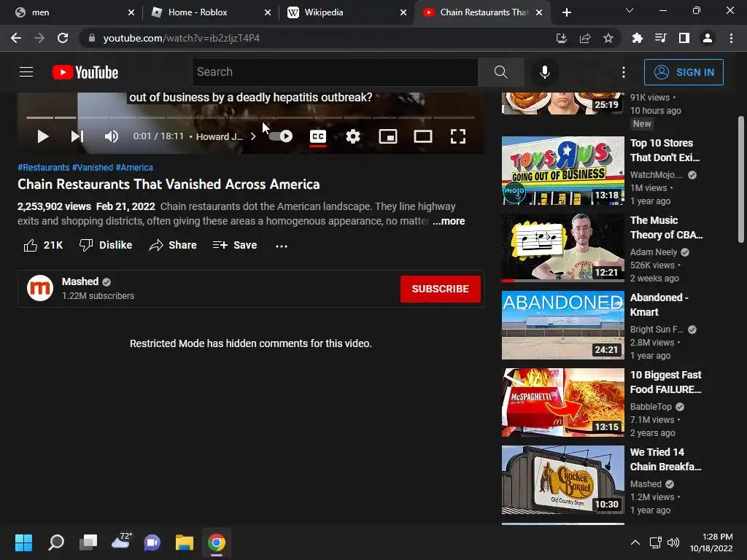Open the #America hashtag
747x560 pixels.
click(x=134, y=168)
